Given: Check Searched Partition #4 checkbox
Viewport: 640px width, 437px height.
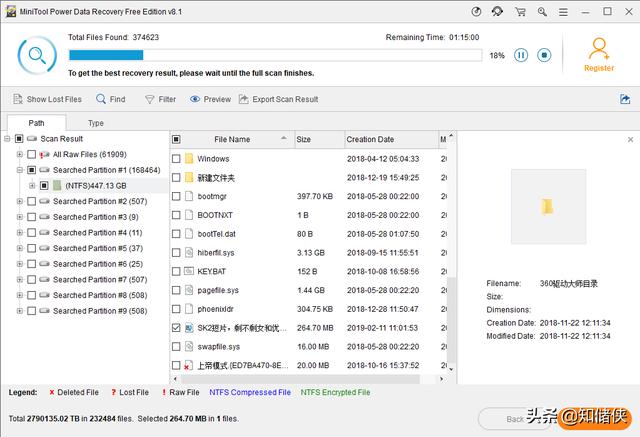Looking at the screenshot, I should click(x=31, y=233).
